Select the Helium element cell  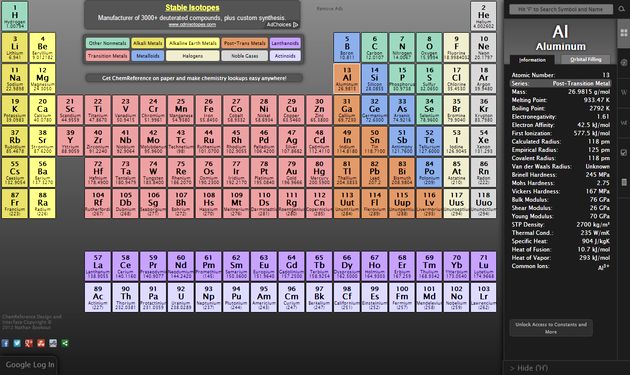pyautogui.click(x=483, y=16)
